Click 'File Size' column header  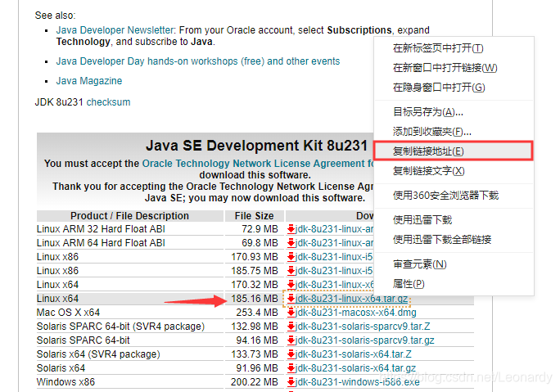click(x=255, y=216)
